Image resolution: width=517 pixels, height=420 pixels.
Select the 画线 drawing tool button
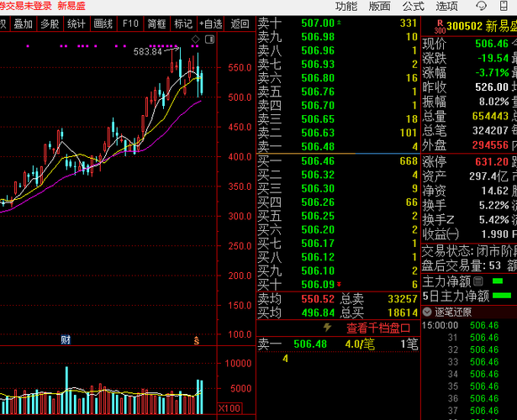103,24
